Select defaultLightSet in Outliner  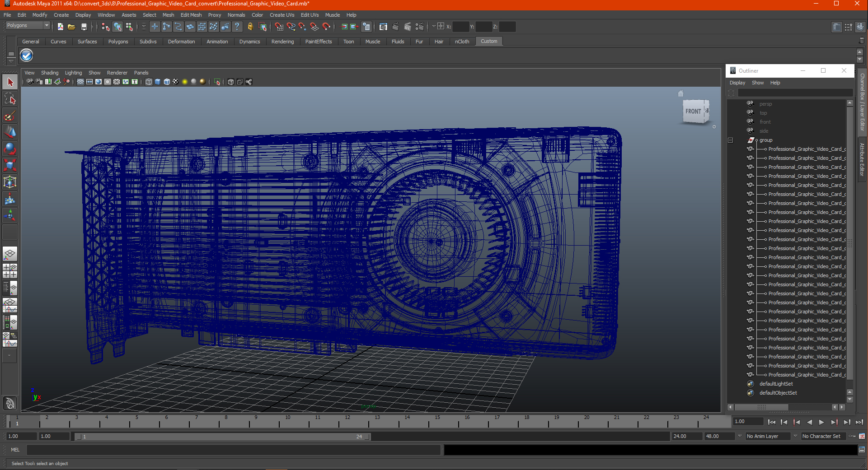click(776, 384)
